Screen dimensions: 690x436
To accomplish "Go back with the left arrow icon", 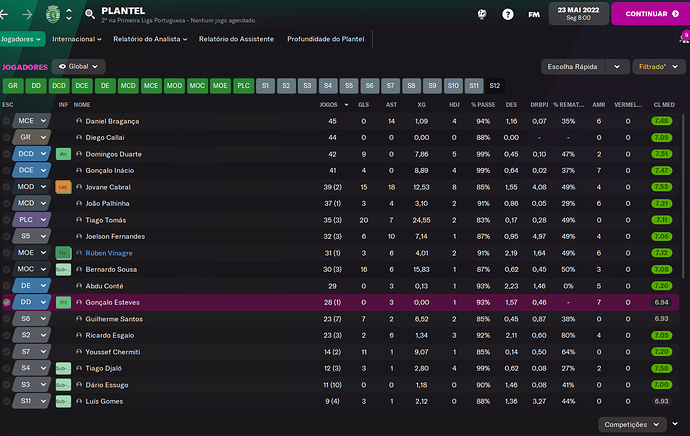I will [4, 15].
